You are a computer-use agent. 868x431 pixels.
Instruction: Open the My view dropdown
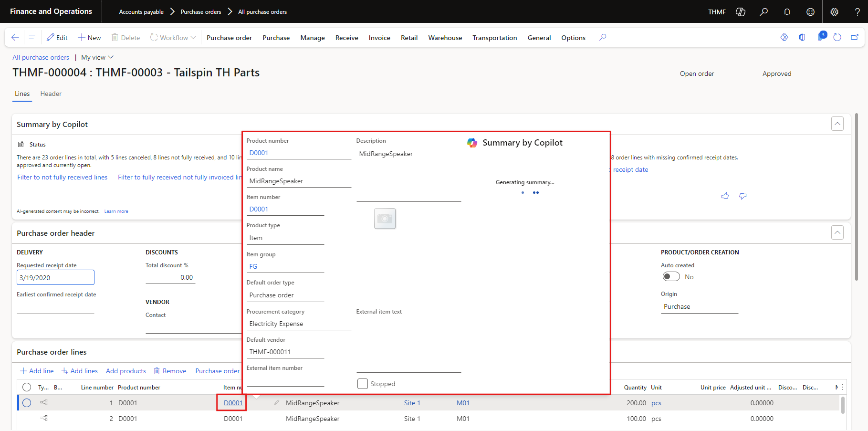[x=97, y=57]
